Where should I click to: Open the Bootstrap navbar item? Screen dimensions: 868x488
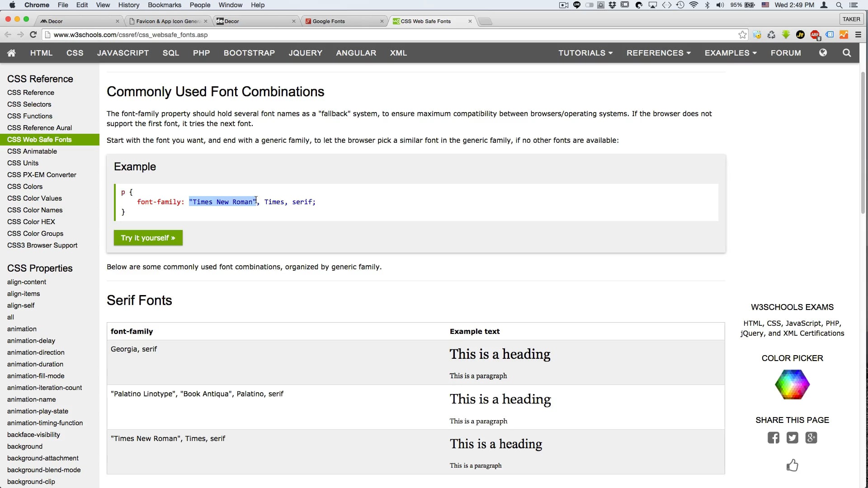pos(249,53)
